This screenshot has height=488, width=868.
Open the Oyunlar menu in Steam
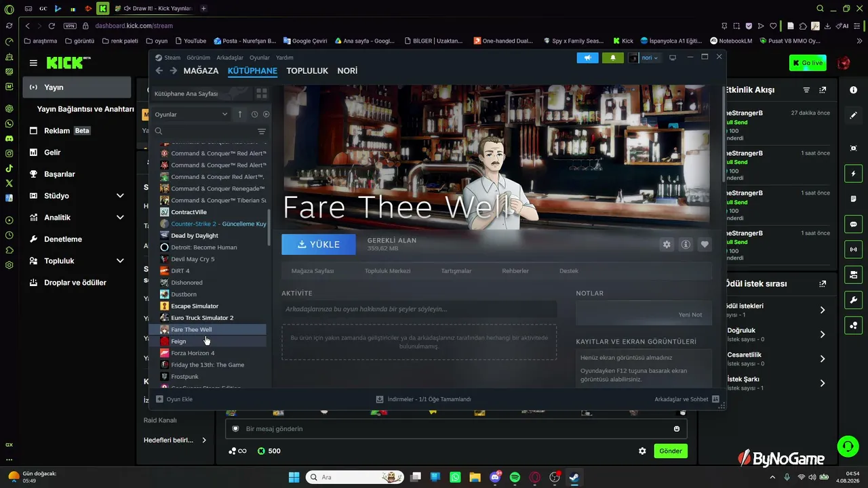tap(260, 58)
